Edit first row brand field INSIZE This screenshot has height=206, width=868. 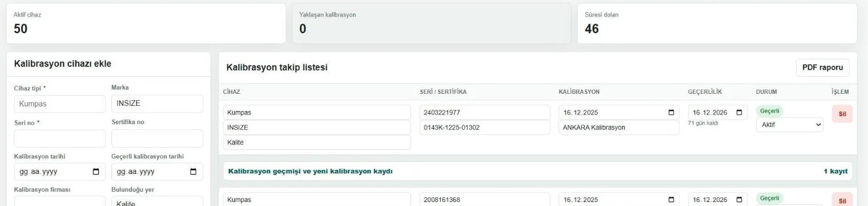[317, 128]
